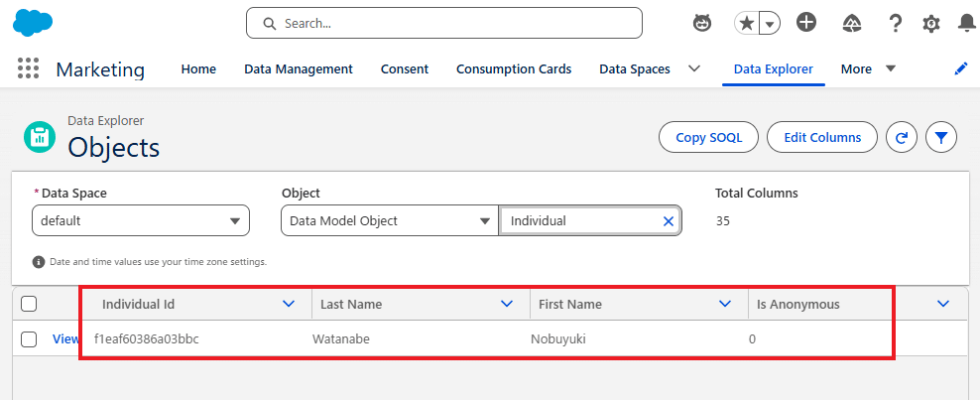Image resolution: width=980 pixels, height=400 pixels.
Task: Click the Last Name cell Watanabe
Action: tap(340, 339)
